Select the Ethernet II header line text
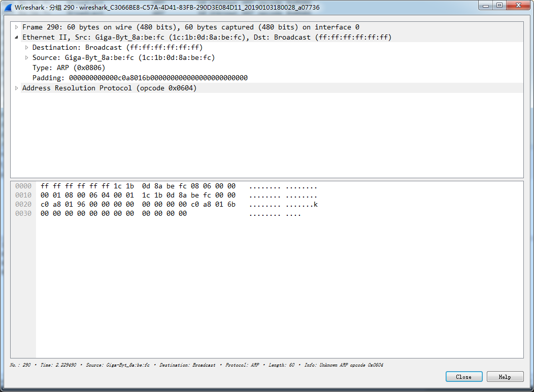534x392 pixels. (207, 38)
